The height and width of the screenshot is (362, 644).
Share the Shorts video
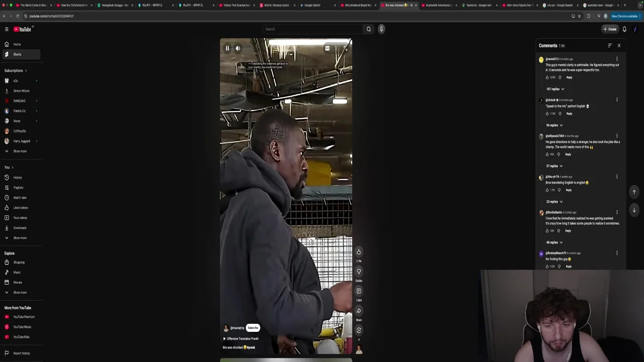pyautogui.click(x=359, y=311)
